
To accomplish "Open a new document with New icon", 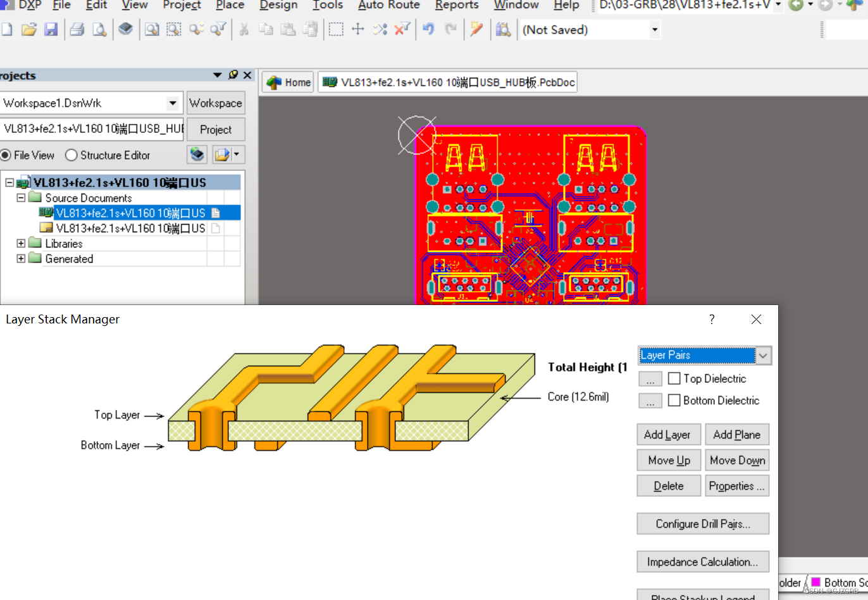I will 7,29.
